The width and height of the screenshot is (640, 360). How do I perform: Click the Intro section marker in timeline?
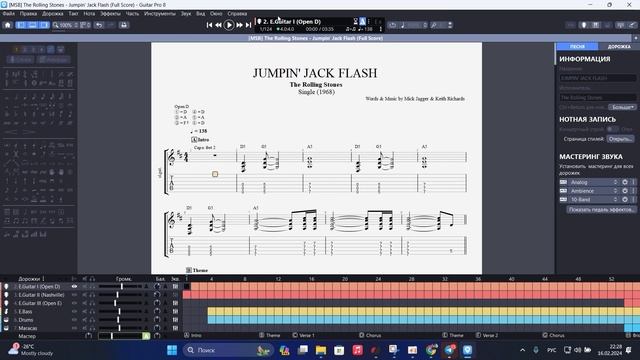click(x=193, y=336)
